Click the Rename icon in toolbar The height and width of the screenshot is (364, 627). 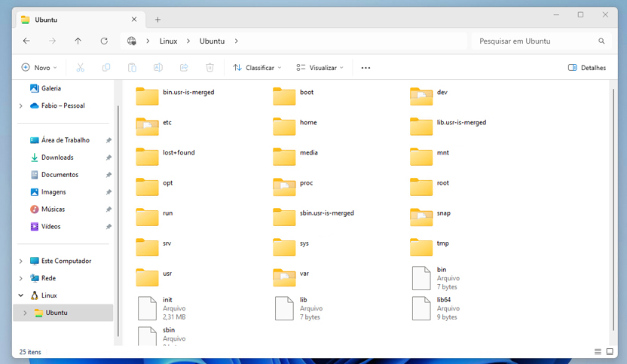pyautogui.click(x=158, y=68)
